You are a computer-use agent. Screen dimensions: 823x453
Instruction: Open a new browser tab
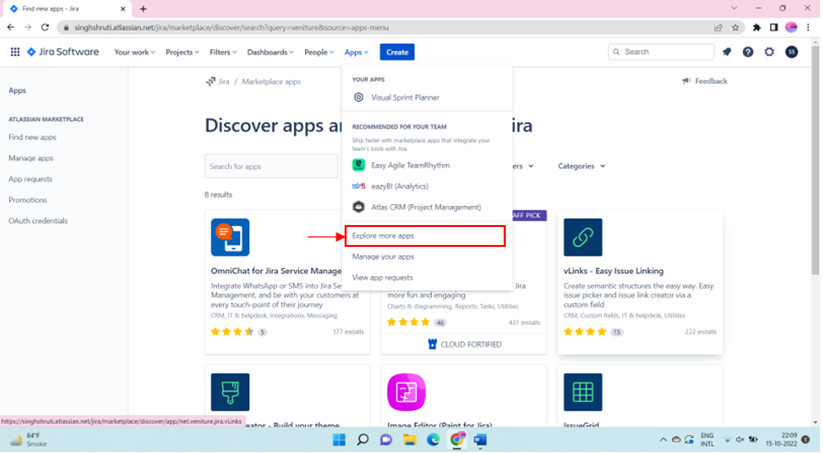(x=143, y=9)
